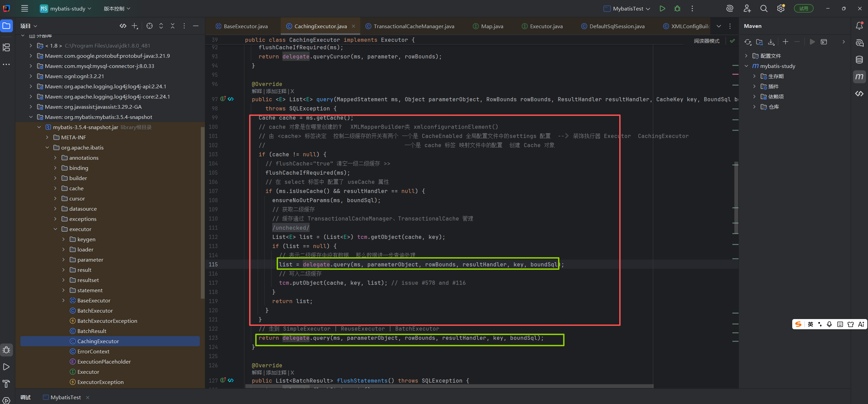
Task: Locate opened file in project tree
Action: pyautogui.click(x=150, y=26)
